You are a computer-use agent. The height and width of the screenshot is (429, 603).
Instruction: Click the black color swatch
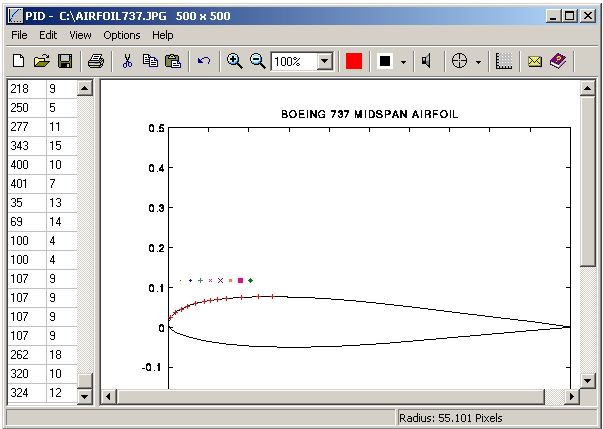tap(385, 61)
